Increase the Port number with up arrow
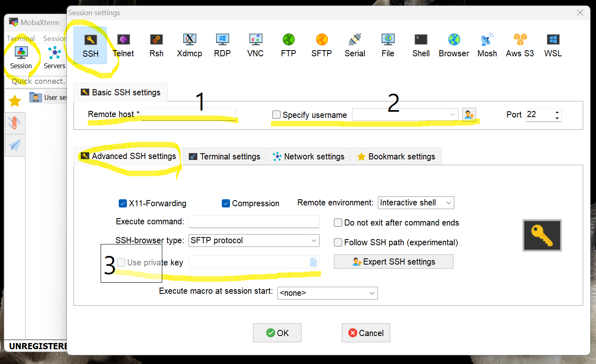 [557, 112]
